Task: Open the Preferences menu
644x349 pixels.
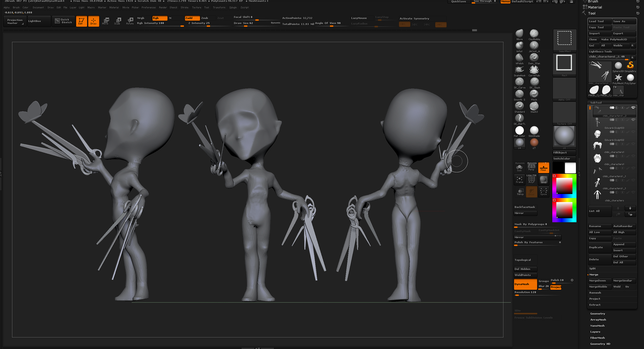Action: pos(149,7)
